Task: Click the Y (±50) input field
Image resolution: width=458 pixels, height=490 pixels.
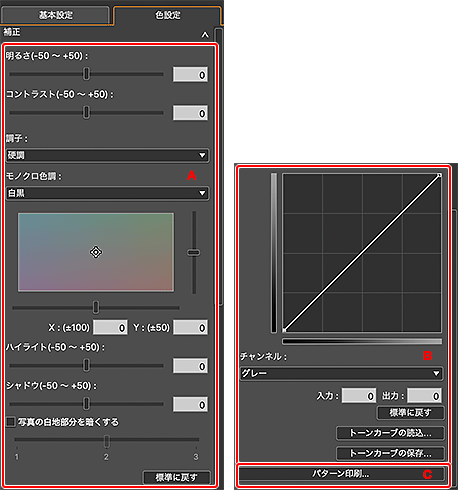Action: (x=191, y=328)
